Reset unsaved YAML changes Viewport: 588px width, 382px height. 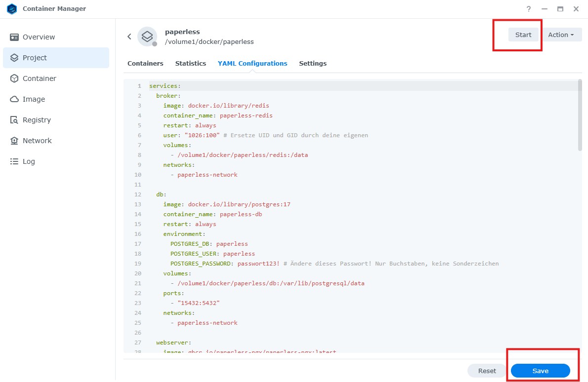point(487,371)
